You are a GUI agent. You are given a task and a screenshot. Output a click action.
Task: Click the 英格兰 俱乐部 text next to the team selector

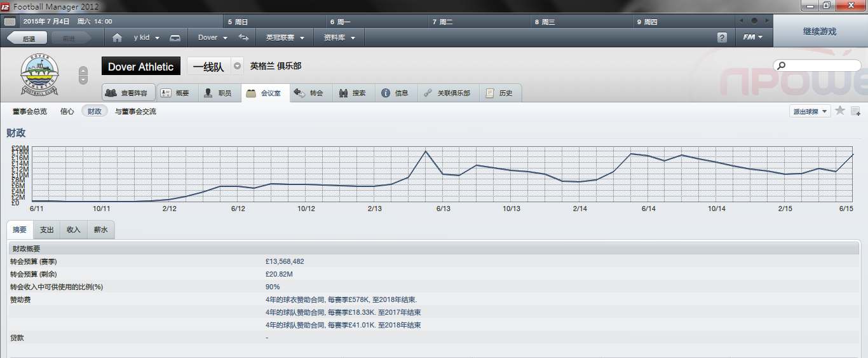click(275, 66)
